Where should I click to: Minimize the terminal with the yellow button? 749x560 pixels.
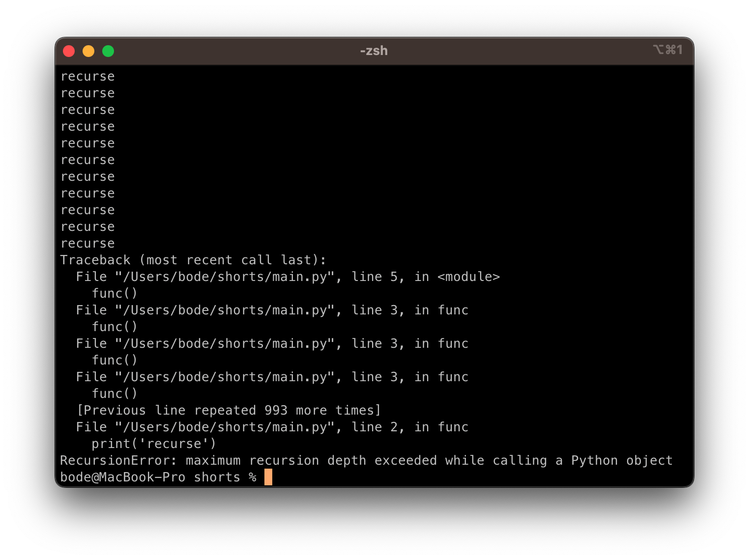click(88, 51)
